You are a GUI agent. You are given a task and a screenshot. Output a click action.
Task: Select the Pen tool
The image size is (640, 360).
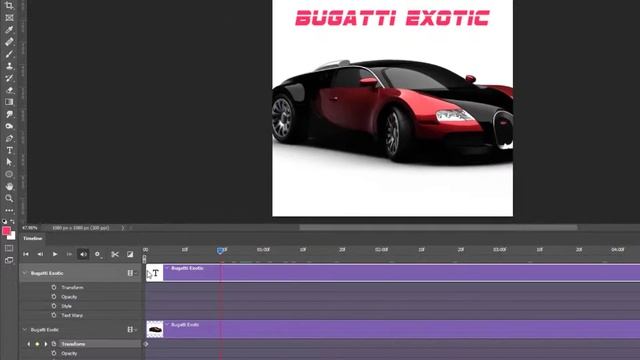click(x=9, y=138)
